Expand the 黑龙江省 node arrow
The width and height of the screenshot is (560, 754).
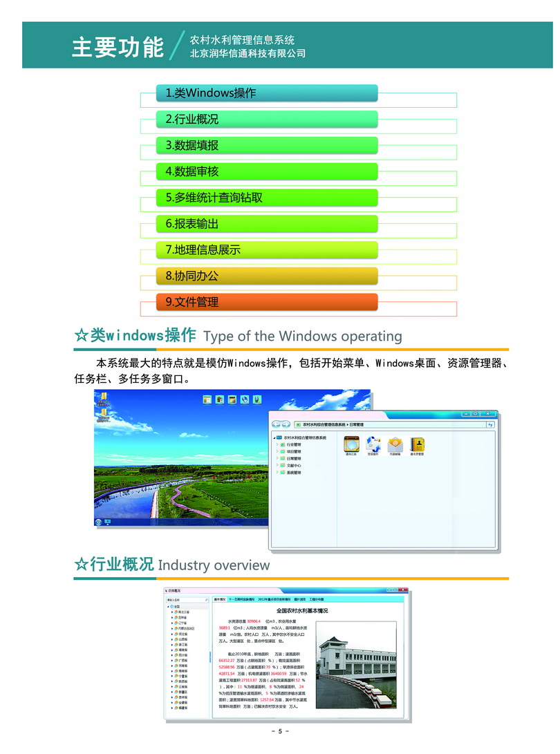click(x=172, y=612)
